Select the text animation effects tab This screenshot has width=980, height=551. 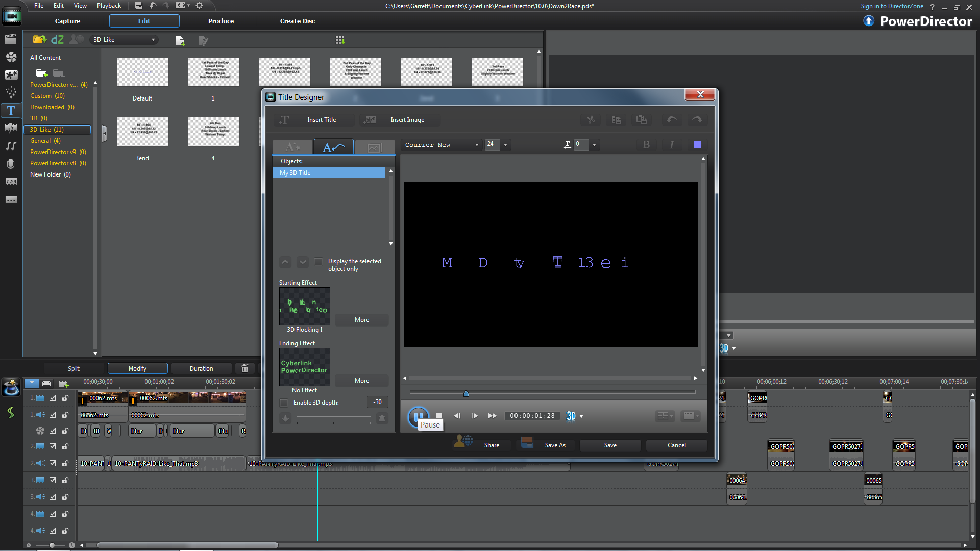(x=334, y=147)
